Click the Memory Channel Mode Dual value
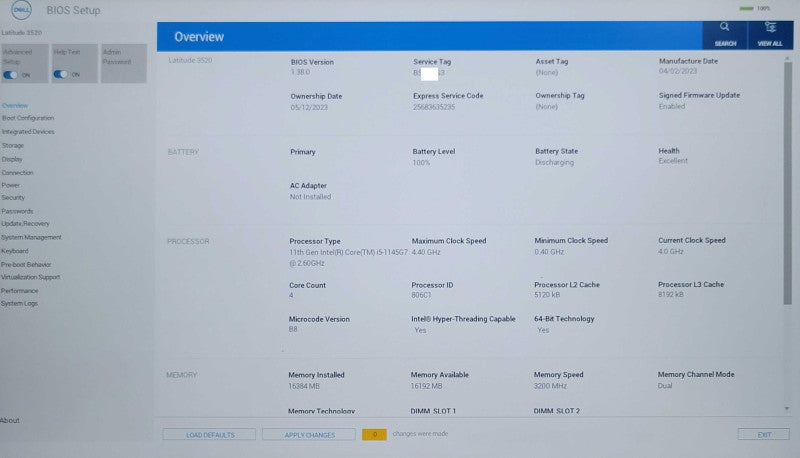Screen dimensions: 800x458 pos(665,386)
